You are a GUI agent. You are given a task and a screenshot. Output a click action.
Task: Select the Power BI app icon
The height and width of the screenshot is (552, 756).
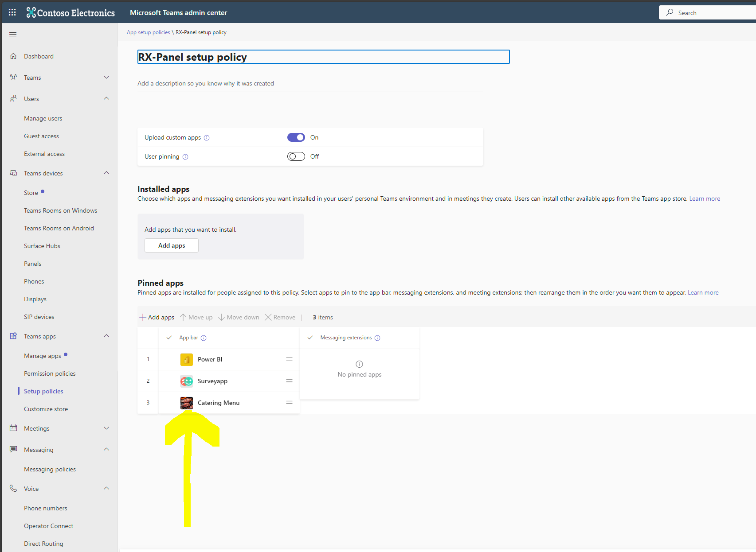click(186, 359)
